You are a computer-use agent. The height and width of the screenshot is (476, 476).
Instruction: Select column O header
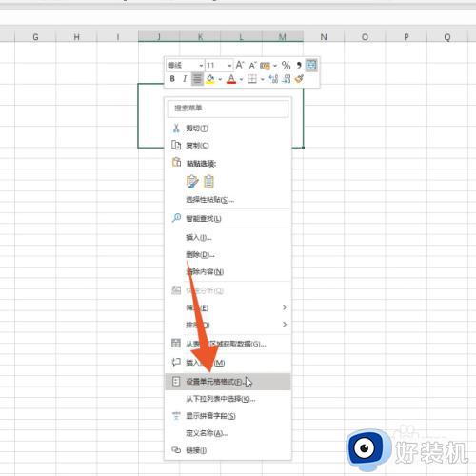(x=365, y=37)
